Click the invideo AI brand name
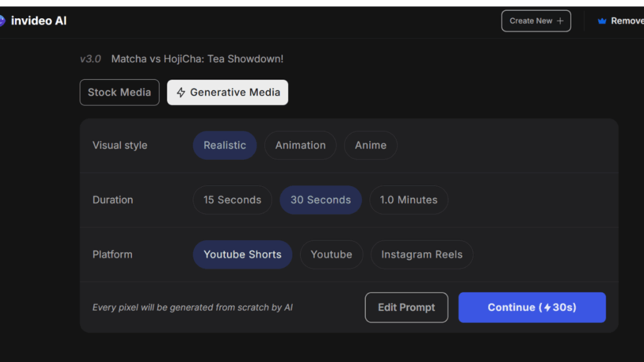This screenshot has height=362, width=644. pyautogui.click(x=38, y=21)
